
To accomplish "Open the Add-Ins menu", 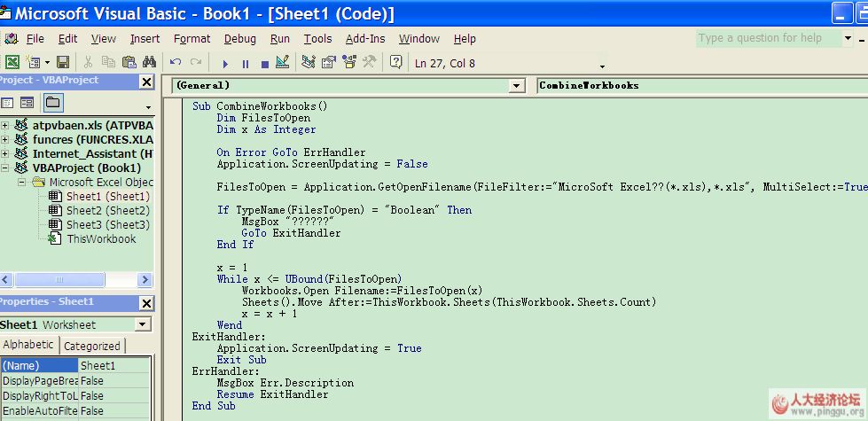I will click(365, 39).
